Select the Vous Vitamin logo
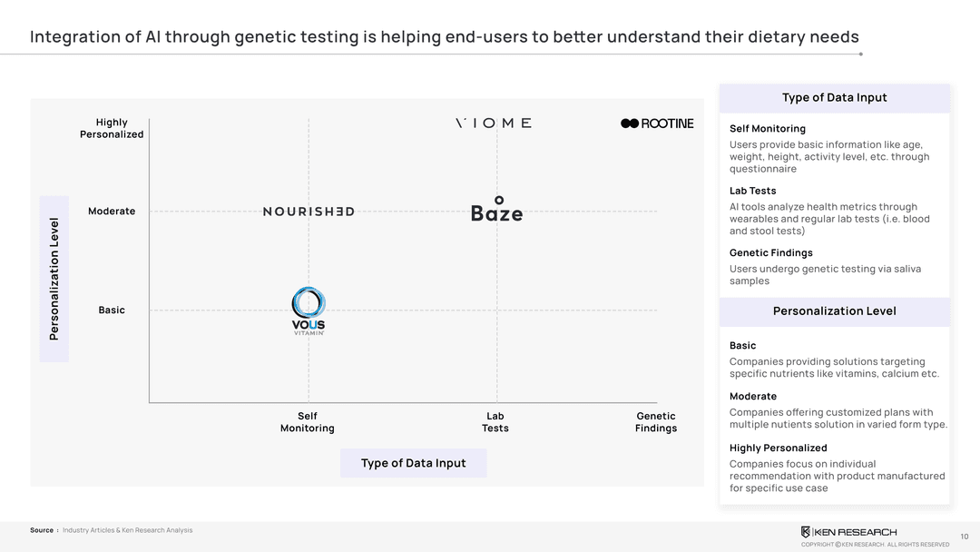Image resolution: width=980 pixels, height=552 pixels. click(309, 311)
